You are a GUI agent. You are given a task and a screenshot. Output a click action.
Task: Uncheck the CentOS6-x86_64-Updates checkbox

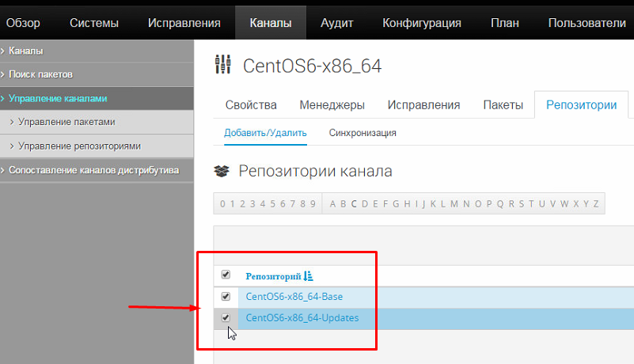[x=226, y=317]
